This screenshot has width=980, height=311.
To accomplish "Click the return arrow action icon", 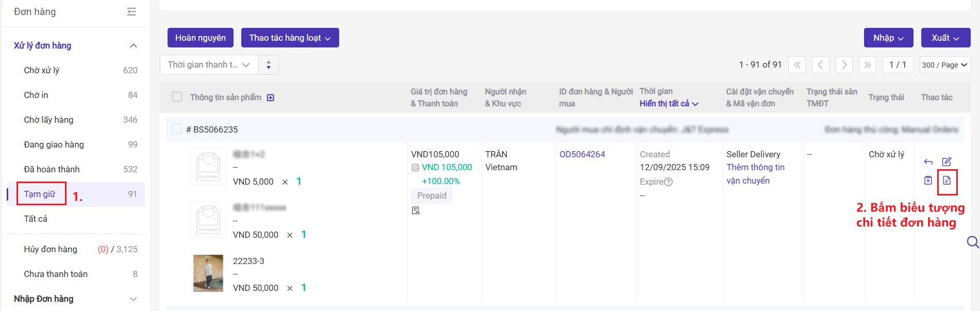I will 928,162.
